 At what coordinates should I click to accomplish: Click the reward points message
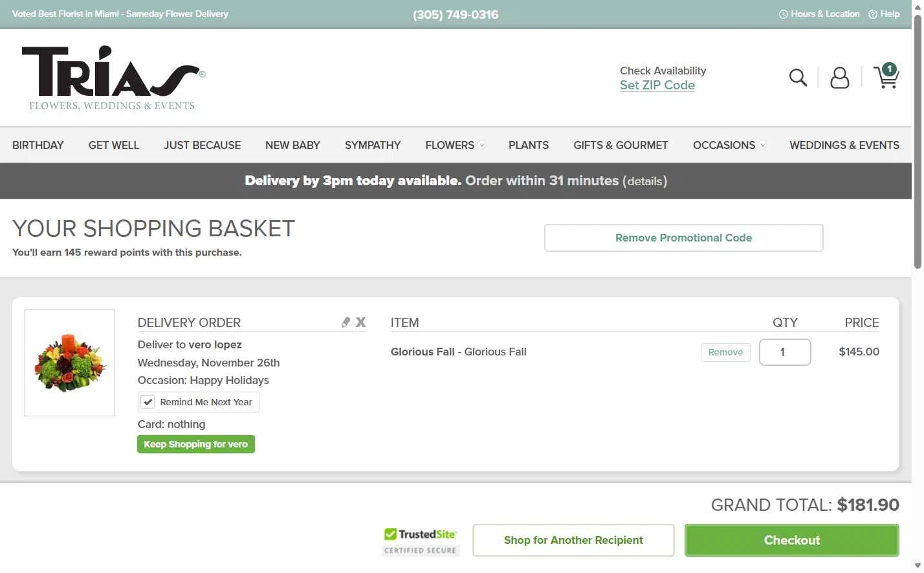(127, 253)
